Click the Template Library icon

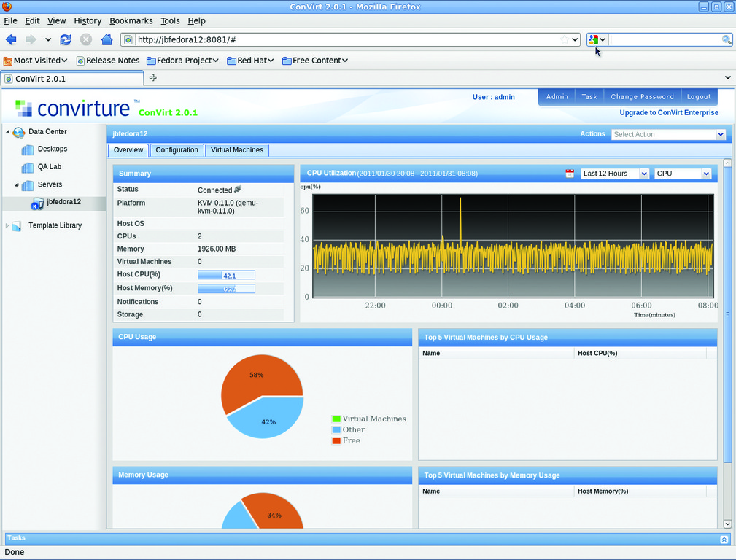pos(17,226)
